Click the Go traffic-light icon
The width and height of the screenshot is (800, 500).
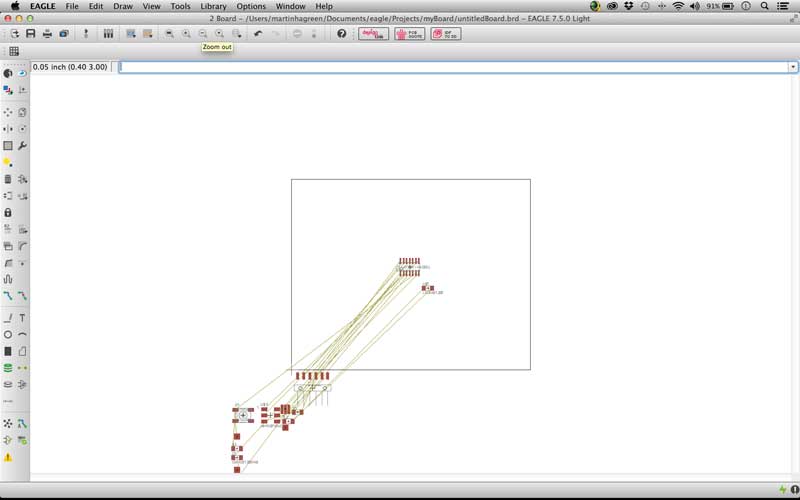(x=314, y=34)
